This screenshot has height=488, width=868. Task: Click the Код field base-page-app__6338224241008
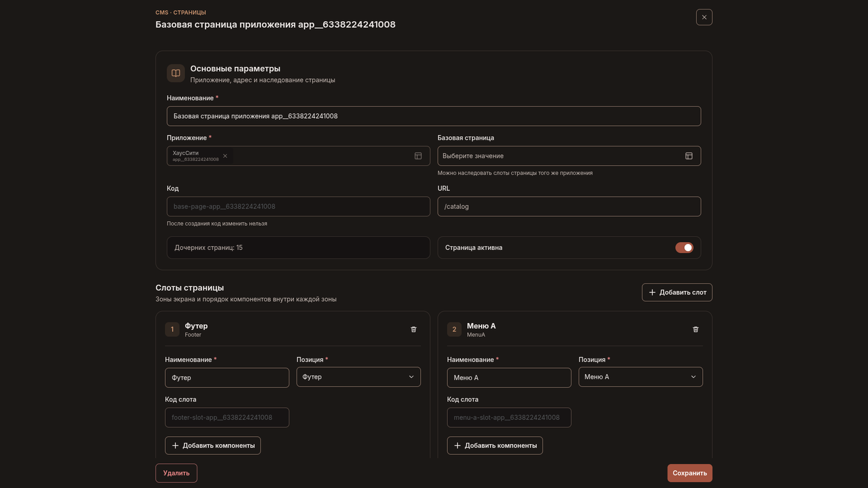click(298, 207)
